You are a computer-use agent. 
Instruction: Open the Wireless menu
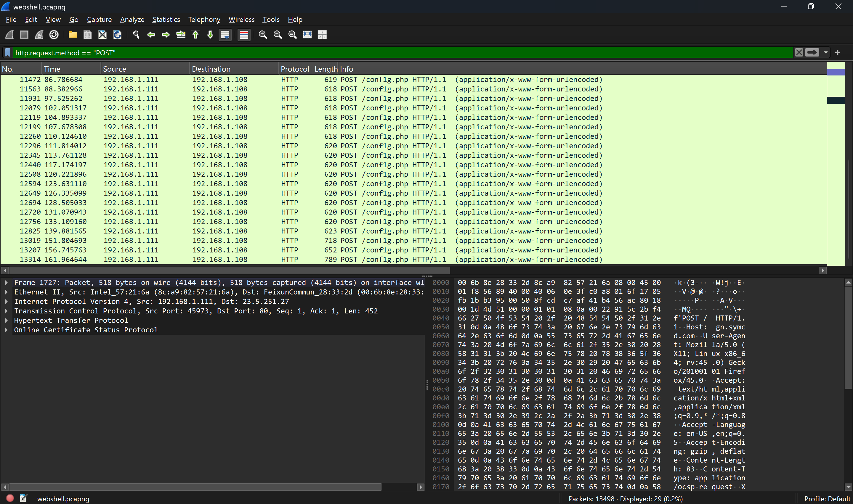pos(242,19)
